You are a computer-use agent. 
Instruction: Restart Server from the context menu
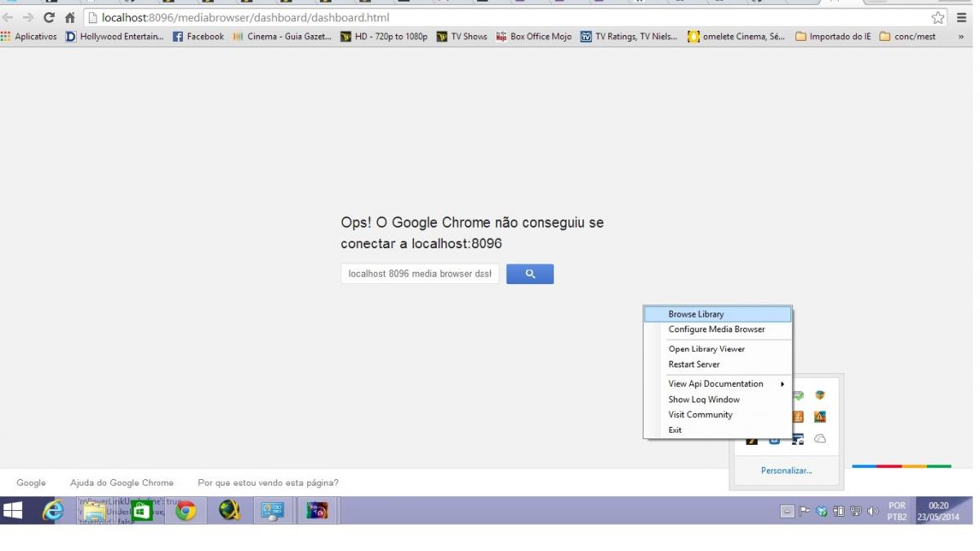tap(693, 365)
